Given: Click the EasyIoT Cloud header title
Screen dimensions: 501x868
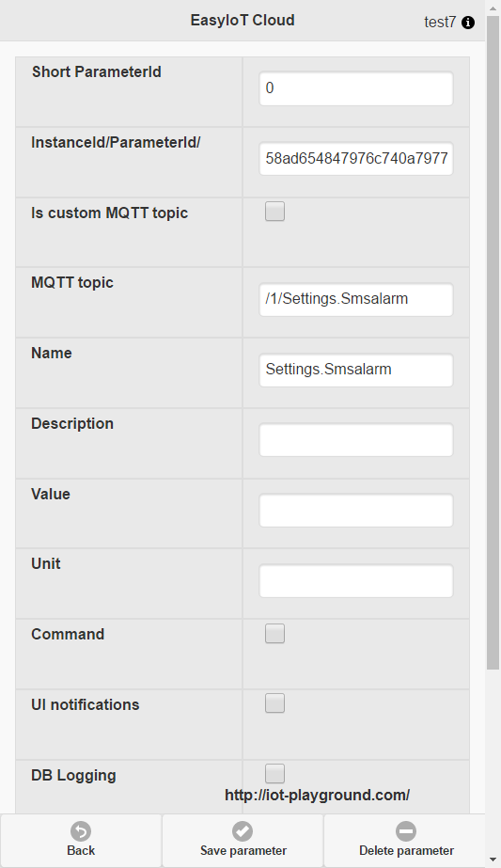Looking at the screenshot, I should (x=243, y=21).
